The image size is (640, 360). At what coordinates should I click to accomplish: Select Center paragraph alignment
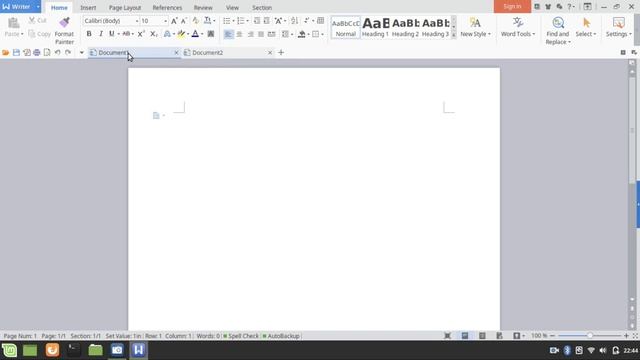[x=239, y=34]
